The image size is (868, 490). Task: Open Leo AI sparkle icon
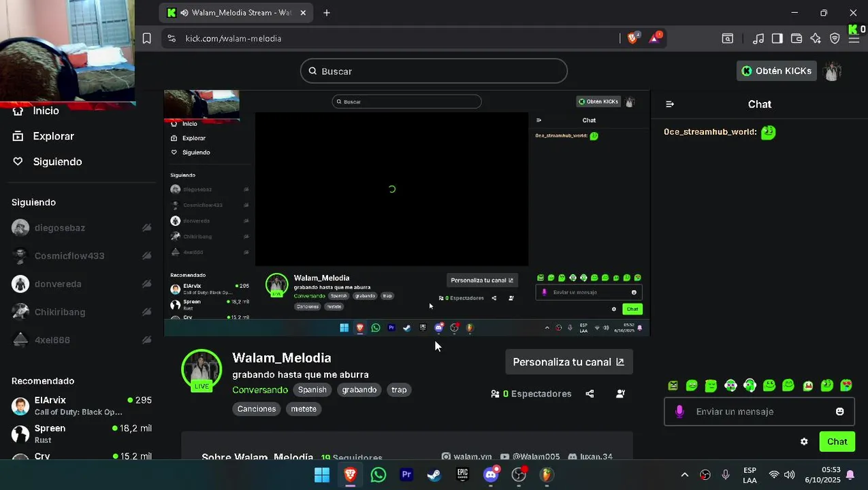(816, 39)
